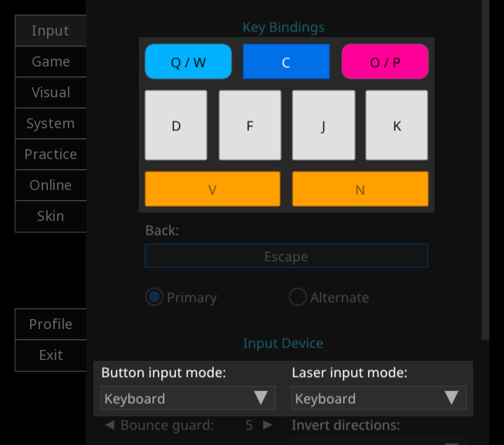Select the Primary bindings radio button
Image resolution: width=504 pixels, height=445 pixels.
pyautogui.click(x=154, y=297)
